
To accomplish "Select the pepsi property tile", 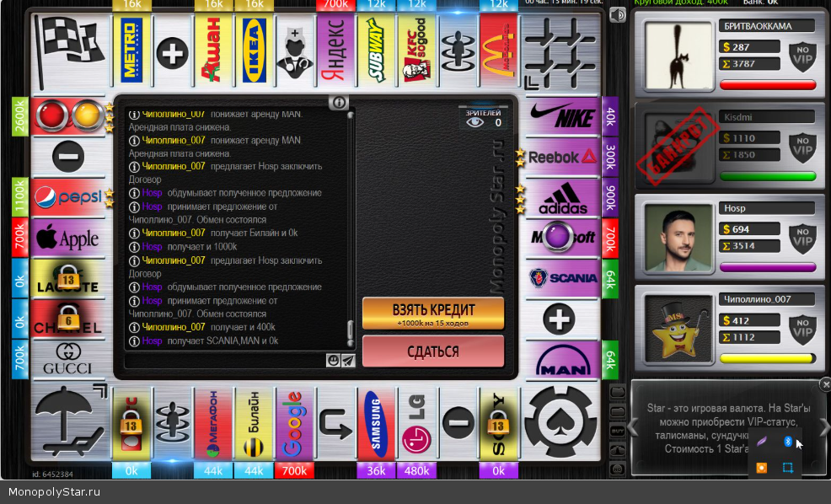I will click(x=67, y=197).
